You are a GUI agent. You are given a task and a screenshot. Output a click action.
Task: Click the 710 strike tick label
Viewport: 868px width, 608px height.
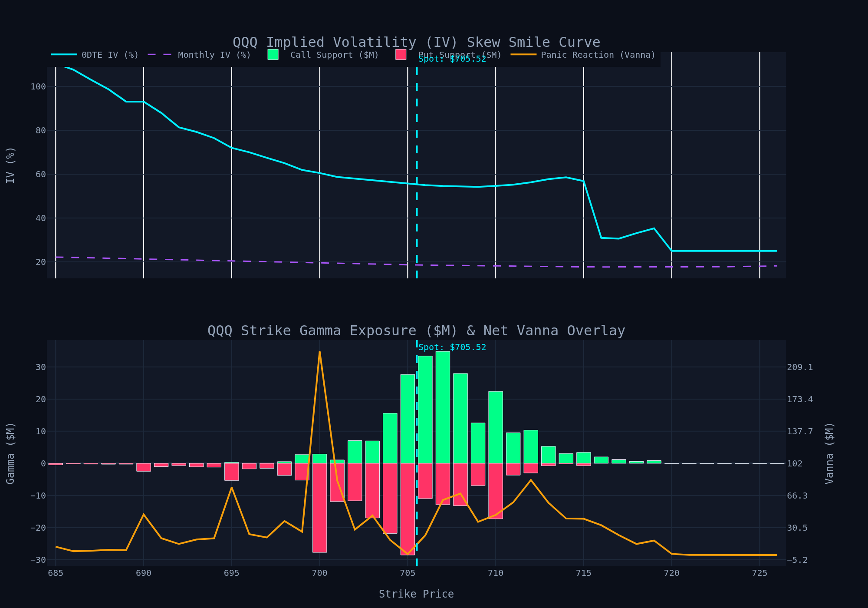[x=496, y=573]
